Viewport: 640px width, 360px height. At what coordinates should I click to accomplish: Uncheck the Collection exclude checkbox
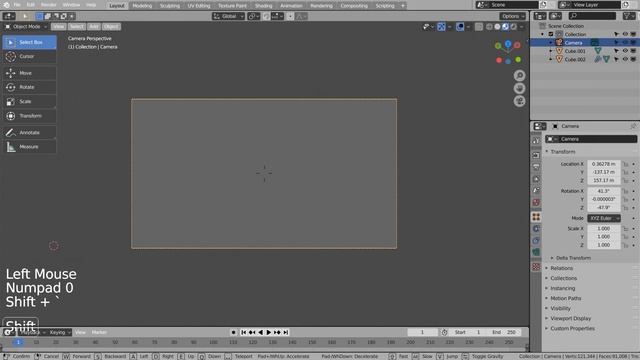(x=551, y=34)
